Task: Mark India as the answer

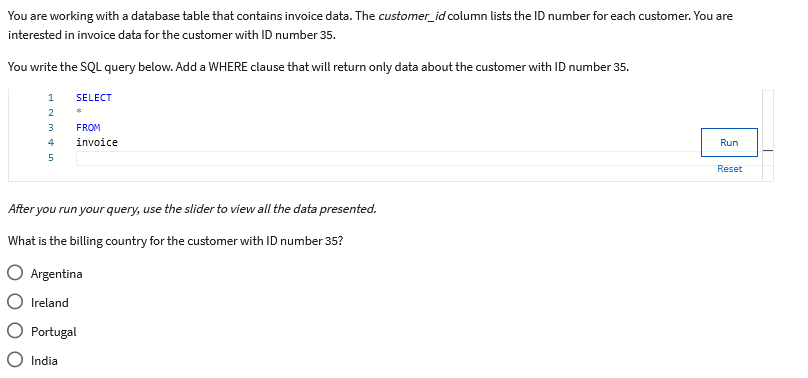Action: pyautogui.click(x=15, y=359)
